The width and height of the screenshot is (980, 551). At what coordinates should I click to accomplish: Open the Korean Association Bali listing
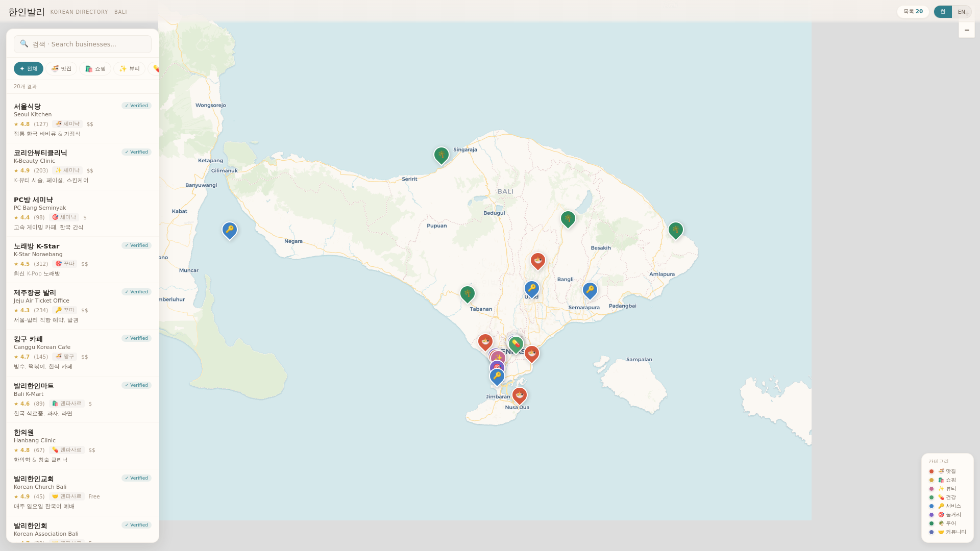[83, 530]
